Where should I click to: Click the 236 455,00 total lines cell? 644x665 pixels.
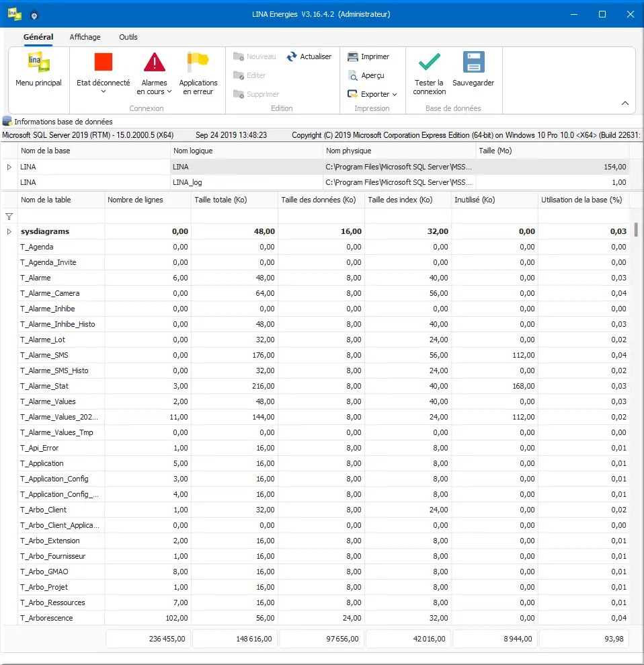coord(147,639)
